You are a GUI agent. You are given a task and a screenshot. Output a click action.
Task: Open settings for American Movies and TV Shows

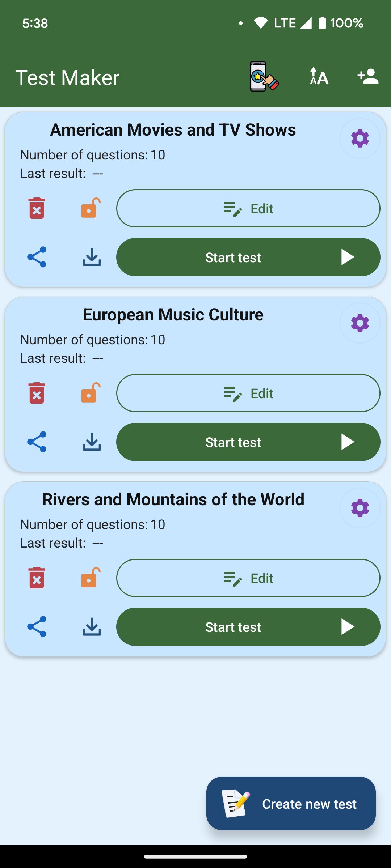[x=360, y=138]
